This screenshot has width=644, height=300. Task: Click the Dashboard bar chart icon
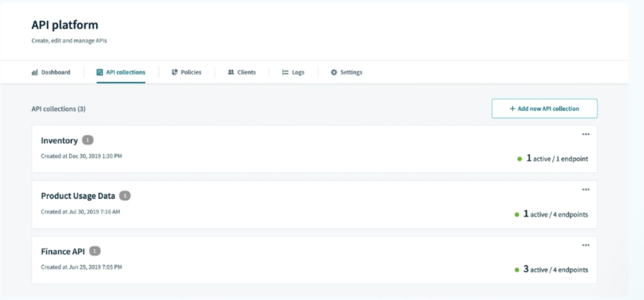(x=35, y=72)
